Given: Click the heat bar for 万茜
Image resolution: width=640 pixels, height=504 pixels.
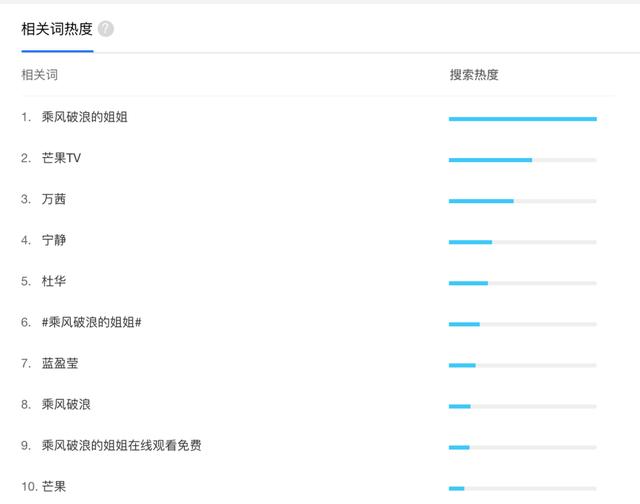Looking at the screenshot, I should [x=522, y=201].
